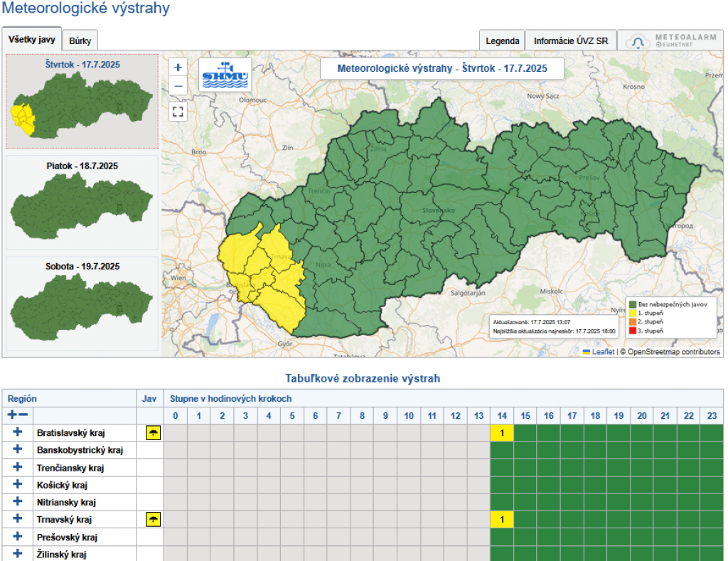Toggle fullscreen map view
Screen dimensions: 728x561
(x=178, y=111)
